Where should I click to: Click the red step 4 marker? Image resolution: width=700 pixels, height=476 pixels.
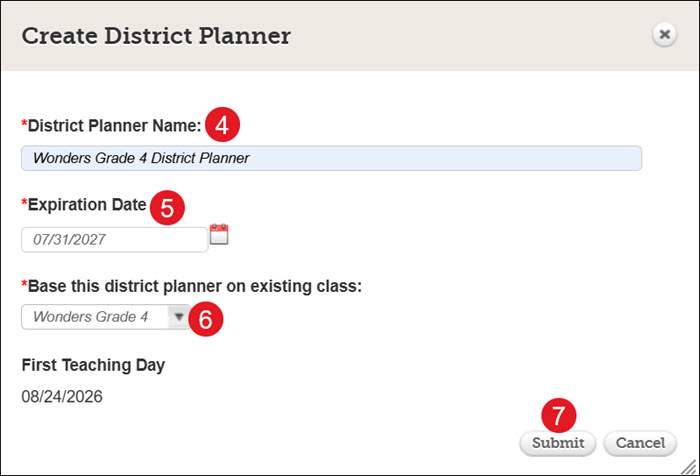pyautogui.click(x=222, y=125)
